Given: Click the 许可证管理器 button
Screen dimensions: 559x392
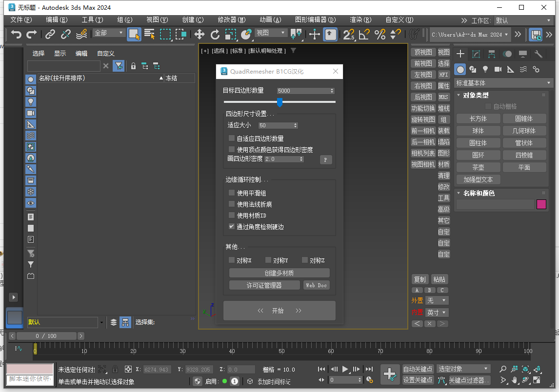Looking at the screenshot, I should coord(264,285).
